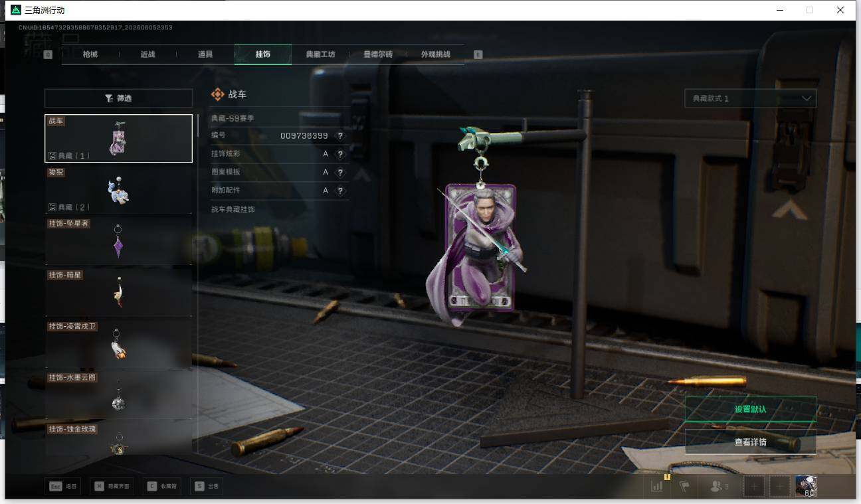Maximize the 三角洲行动 window

pos(809,10)
